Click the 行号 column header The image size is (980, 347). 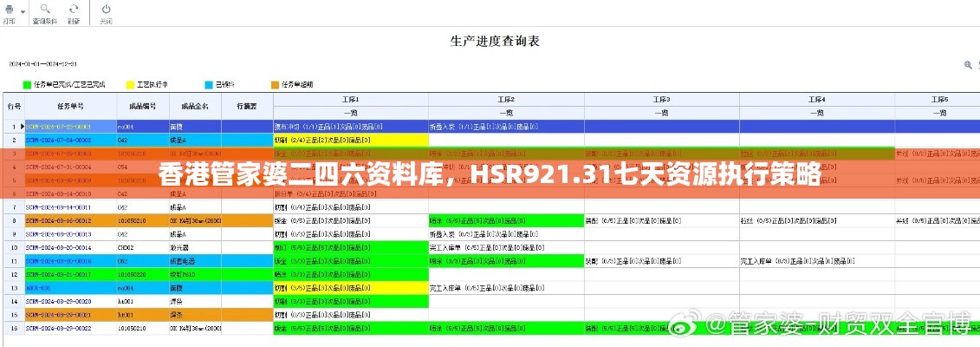point(14,106)
